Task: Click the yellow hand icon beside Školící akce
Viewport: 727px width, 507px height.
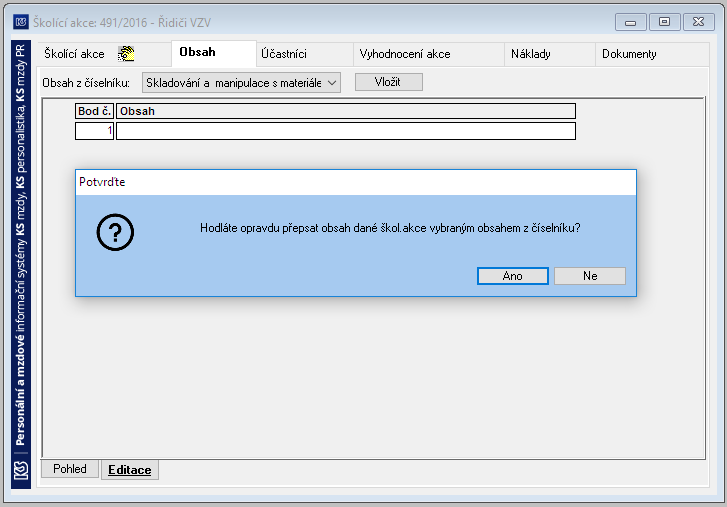Action: pyautogui.click(x=126, y=54)
